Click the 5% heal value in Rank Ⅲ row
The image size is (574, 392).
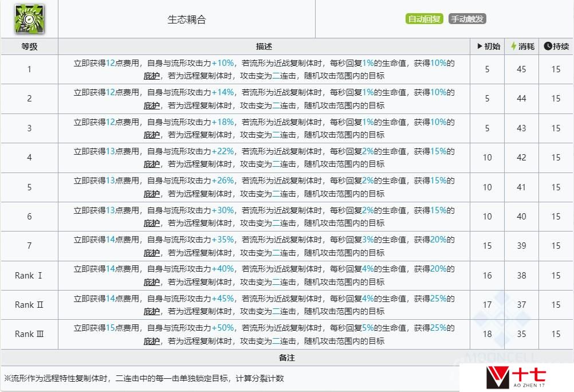coord(368,328)
